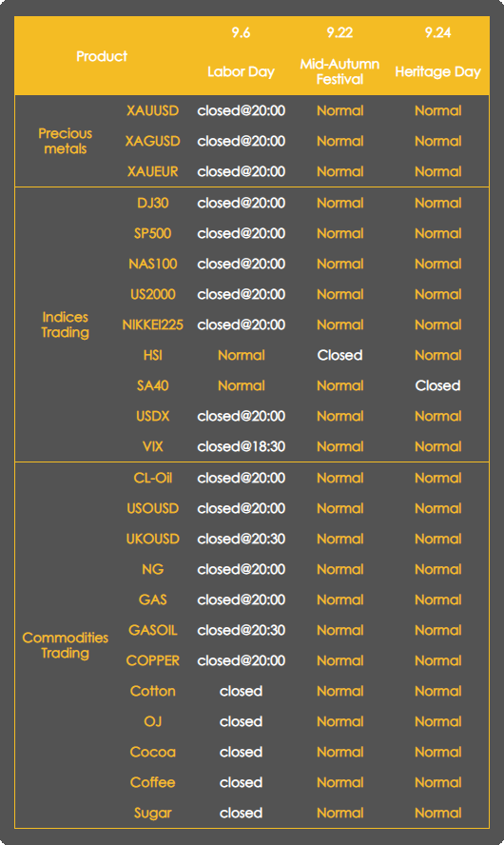This screenshot has width=504, height=845.
Task: Select the Precious metals category label
Action: pos(66,141)
